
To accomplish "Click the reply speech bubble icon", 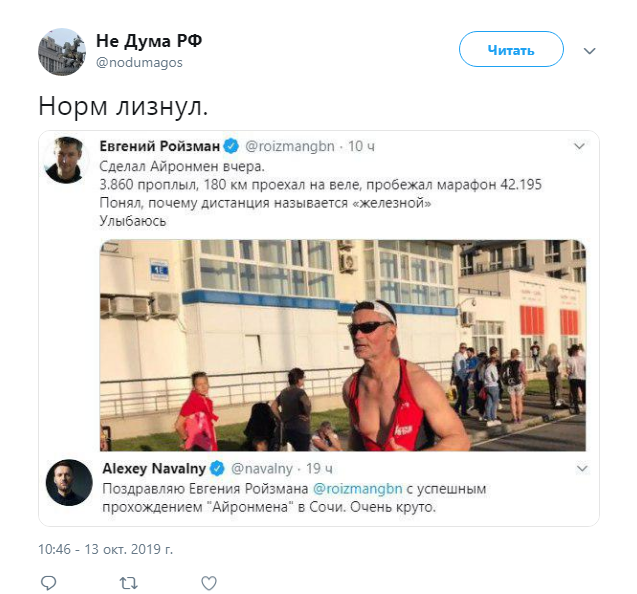I will pos(49,583).
